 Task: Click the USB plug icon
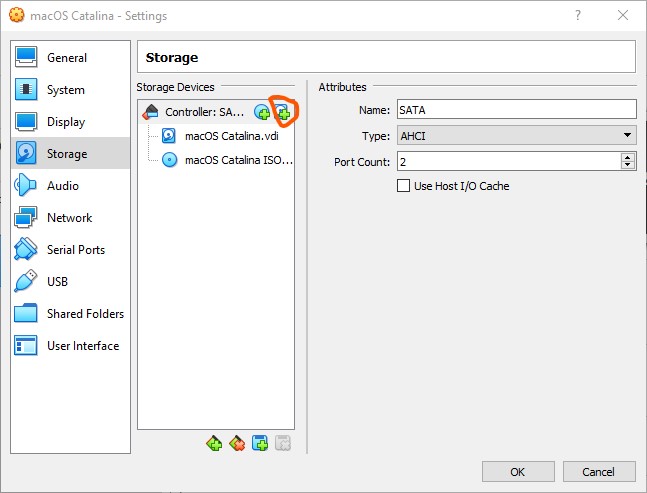click(26, 281)
